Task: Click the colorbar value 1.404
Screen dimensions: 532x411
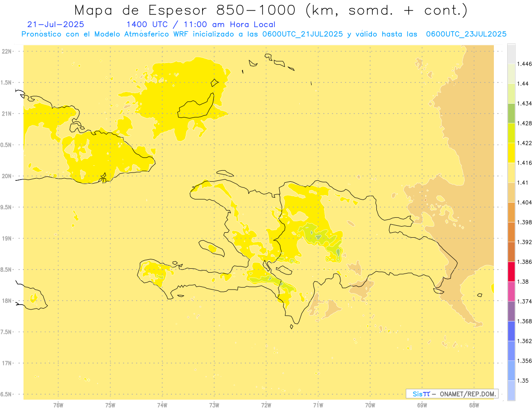Action: tap(524, 202)
